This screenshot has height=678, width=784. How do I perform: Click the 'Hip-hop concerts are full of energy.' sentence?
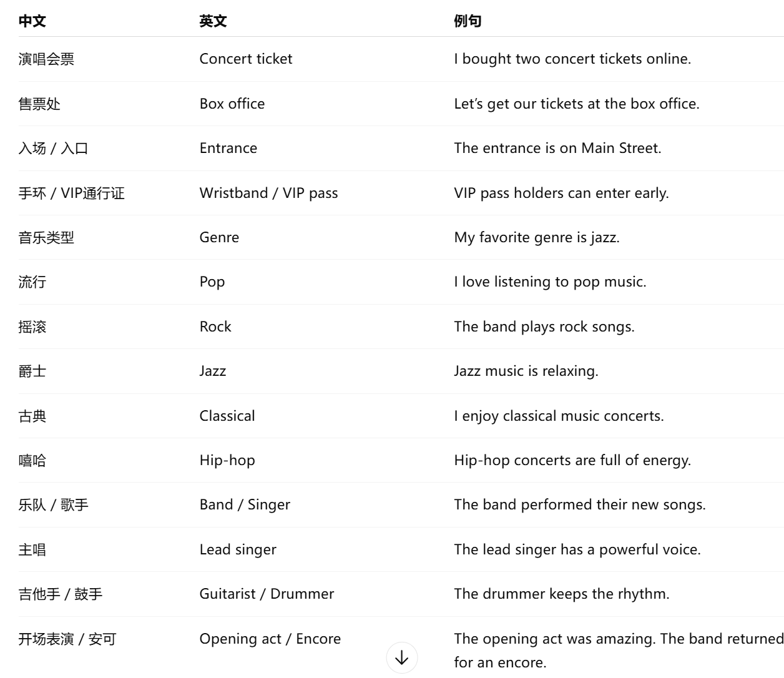572,461
